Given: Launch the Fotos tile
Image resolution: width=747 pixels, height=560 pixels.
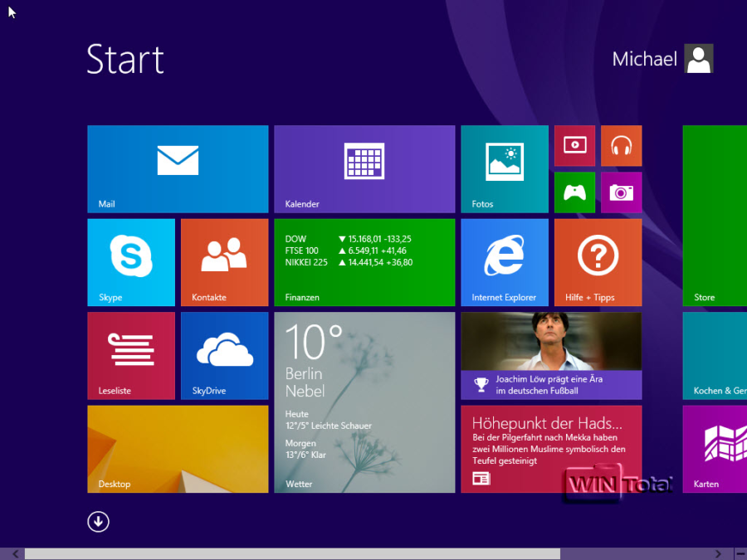Looking at the screenshot, I should point(505,169).
